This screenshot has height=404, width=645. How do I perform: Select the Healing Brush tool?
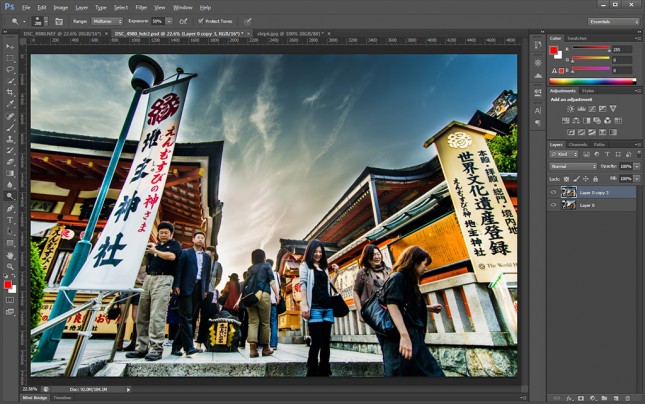[x=10, y=116]
